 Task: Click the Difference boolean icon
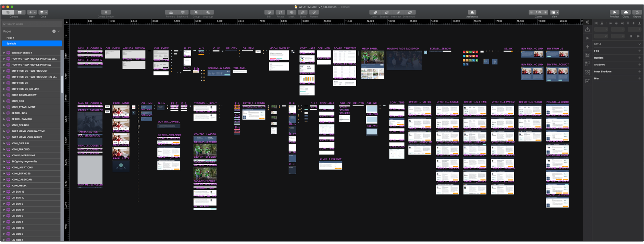[x=409, y=12]
